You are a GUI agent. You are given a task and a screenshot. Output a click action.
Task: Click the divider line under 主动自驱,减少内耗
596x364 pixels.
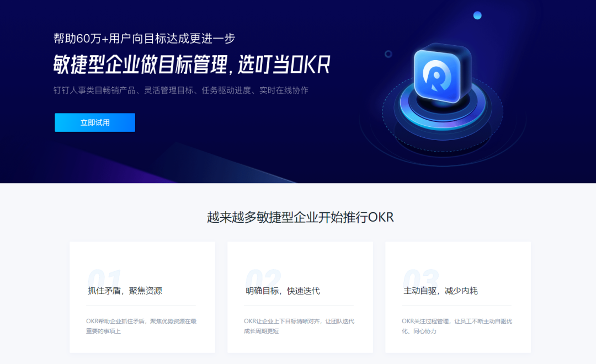456,306
